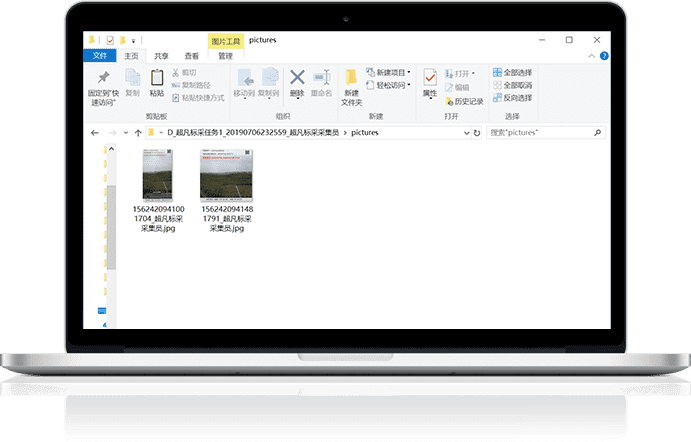691x442 pixels.
Task: Open 历史记录 file history
Action: pyautogui.click(x=464, y=101)
